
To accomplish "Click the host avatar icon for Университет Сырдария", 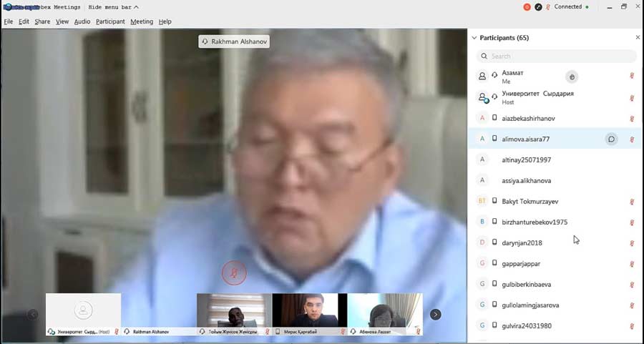I will point(483,97).
